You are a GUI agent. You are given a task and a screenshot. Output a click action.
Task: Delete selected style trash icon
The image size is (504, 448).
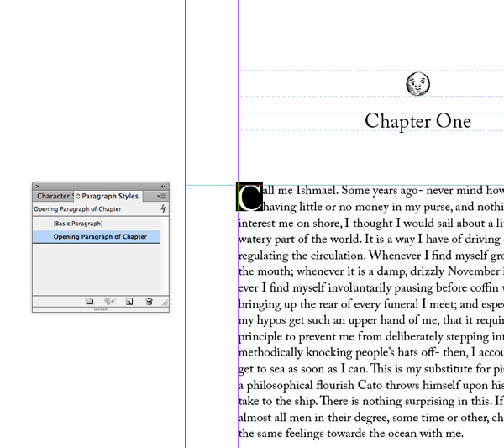pos(149,302)
